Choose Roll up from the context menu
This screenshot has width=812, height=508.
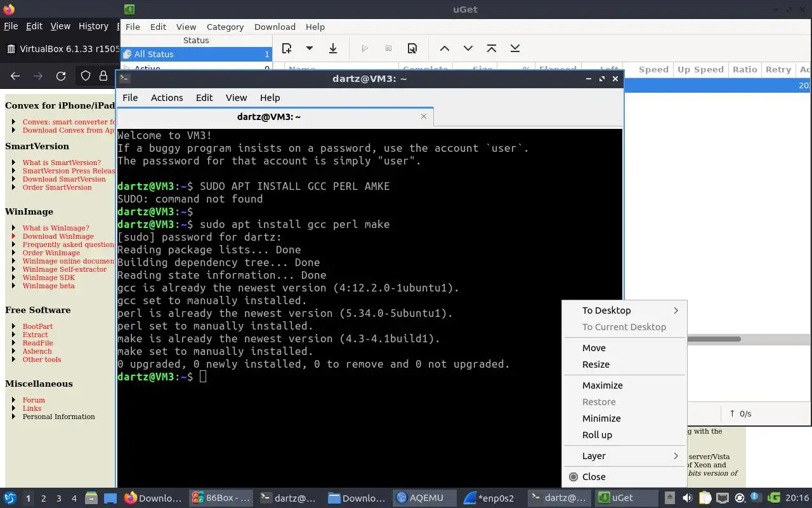(624, 434)
